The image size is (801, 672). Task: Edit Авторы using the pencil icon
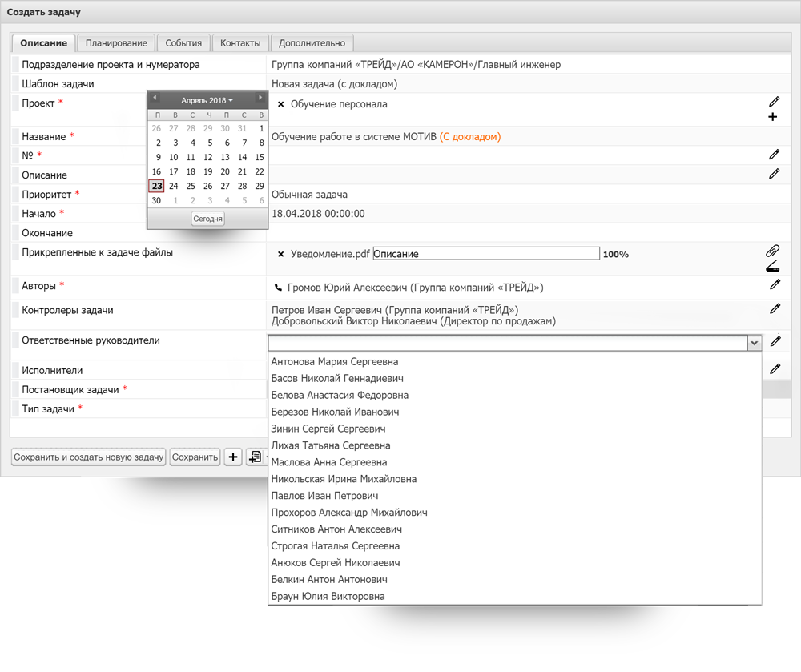775,284
